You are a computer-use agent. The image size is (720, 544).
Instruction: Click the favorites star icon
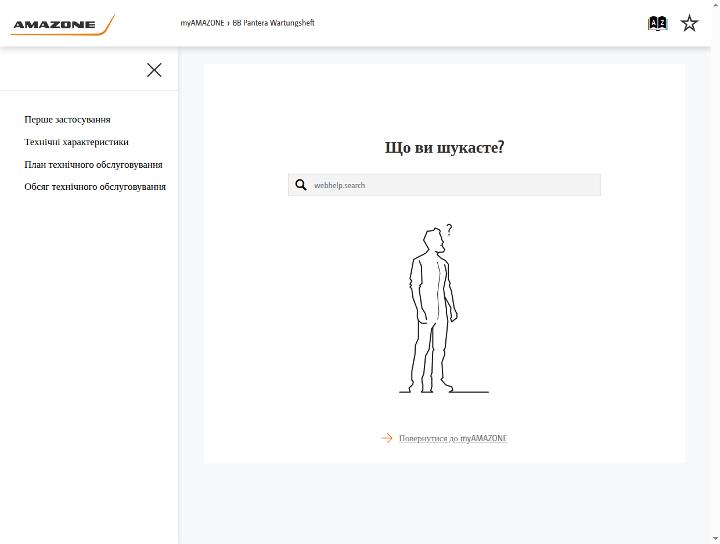(x=689, y=23)
